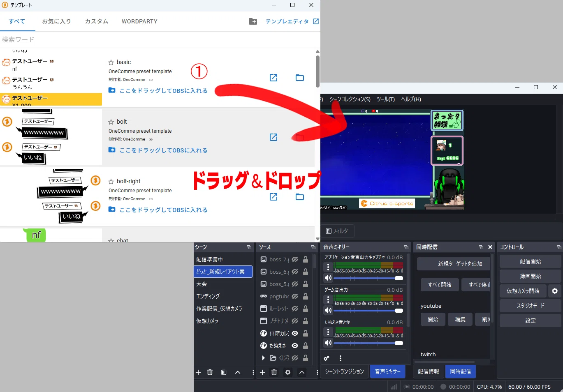Viewport: 563px width, 392px height.
Task: Toggle the lock on the ルーレット source
Action: [306, 309]
